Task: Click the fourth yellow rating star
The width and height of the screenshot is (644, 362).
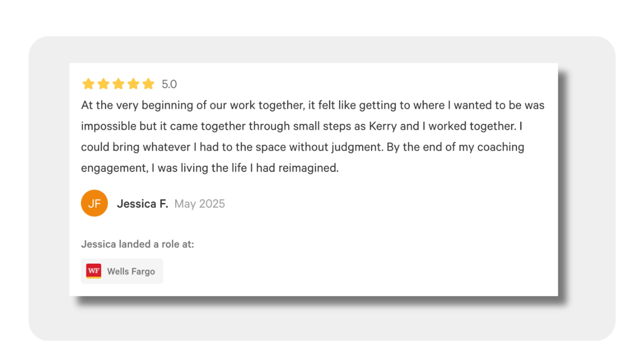Action: (133, 84)
